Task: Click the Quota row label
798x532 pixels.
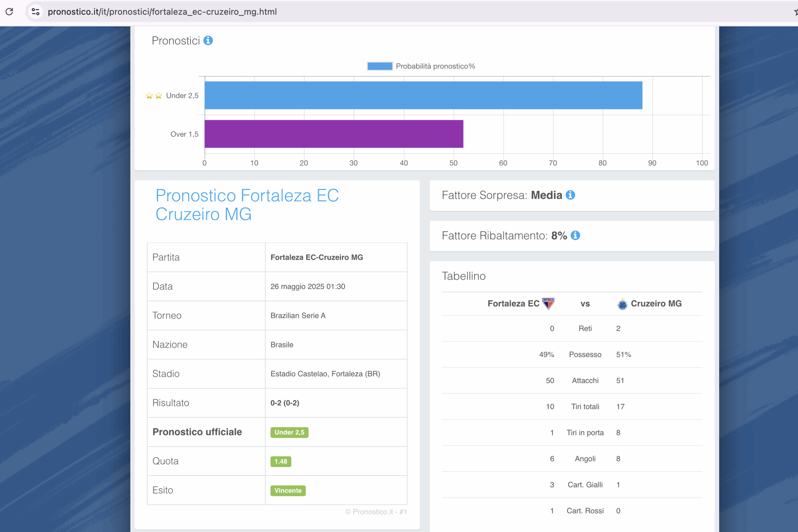Action: (x=166, y=461)
